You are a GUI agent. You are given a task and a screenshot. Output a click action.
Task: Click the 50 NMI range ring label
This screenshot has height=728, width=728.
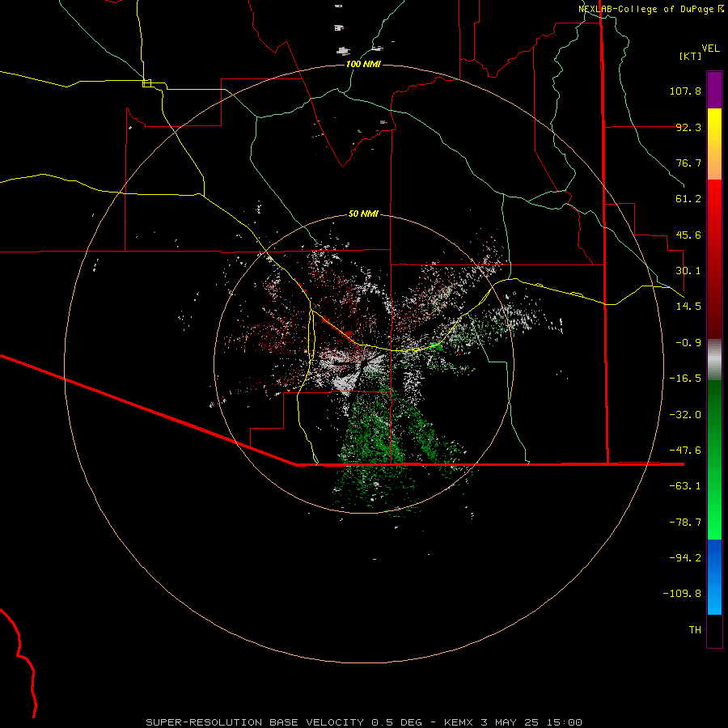[363, 214]
